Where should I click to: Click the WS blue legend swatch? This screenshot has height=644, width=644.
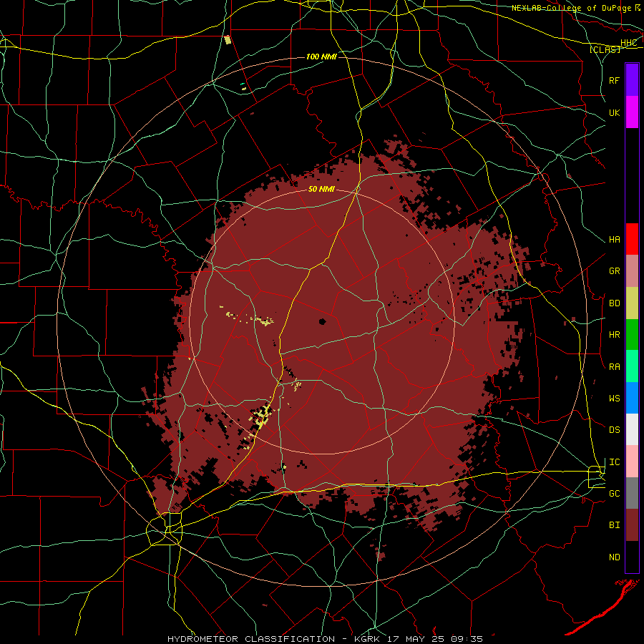(632, 398)
